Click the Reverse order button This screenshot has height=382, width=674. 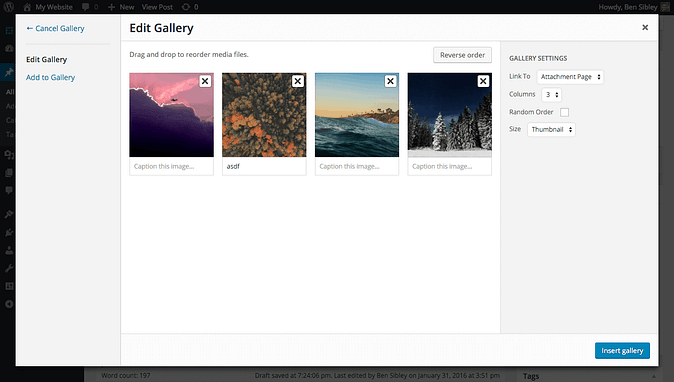(462, 55)
